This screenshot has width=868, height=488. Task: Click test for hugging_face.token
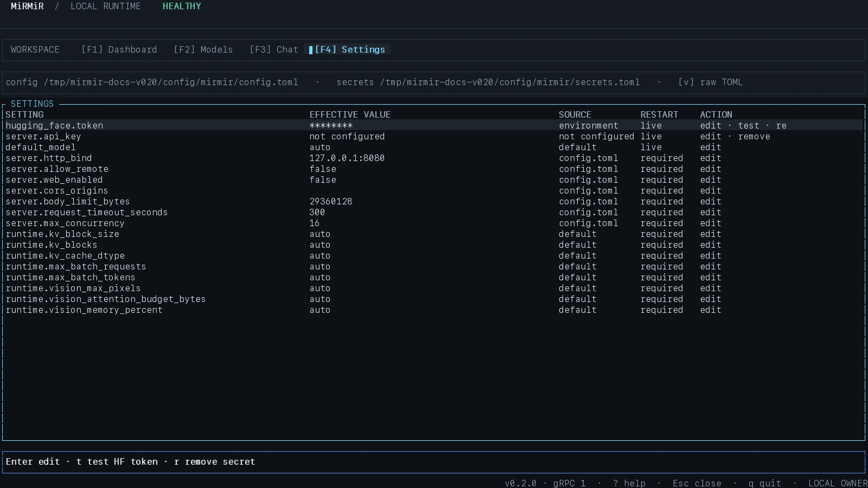(x=749, y=125)
